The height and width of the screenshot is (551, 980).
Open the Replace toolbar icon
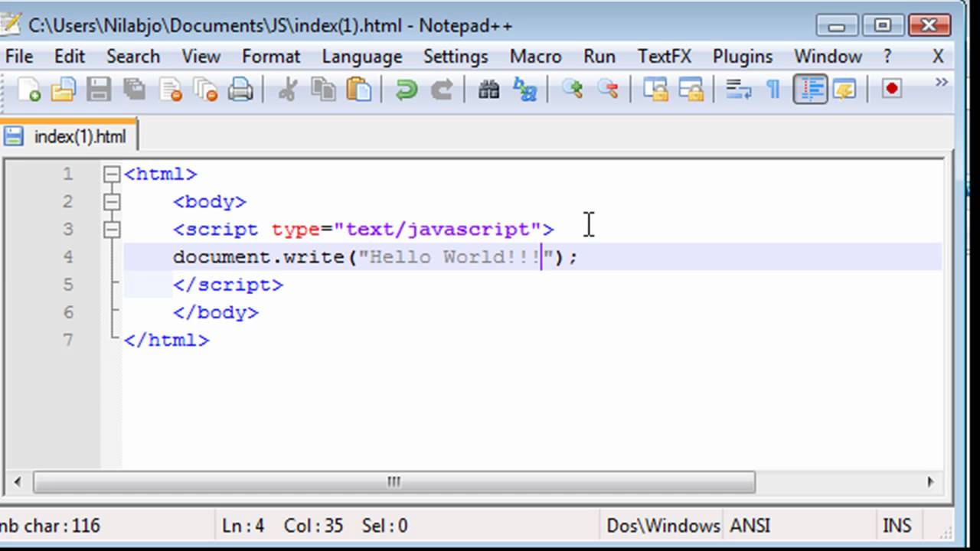pos(524,90)
